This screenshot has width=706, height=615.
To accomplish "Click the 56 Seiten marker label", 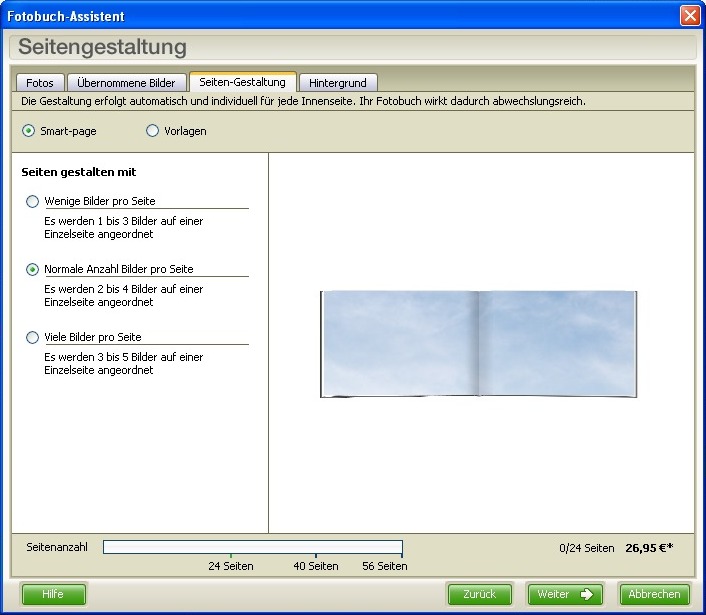I will 385,566.
